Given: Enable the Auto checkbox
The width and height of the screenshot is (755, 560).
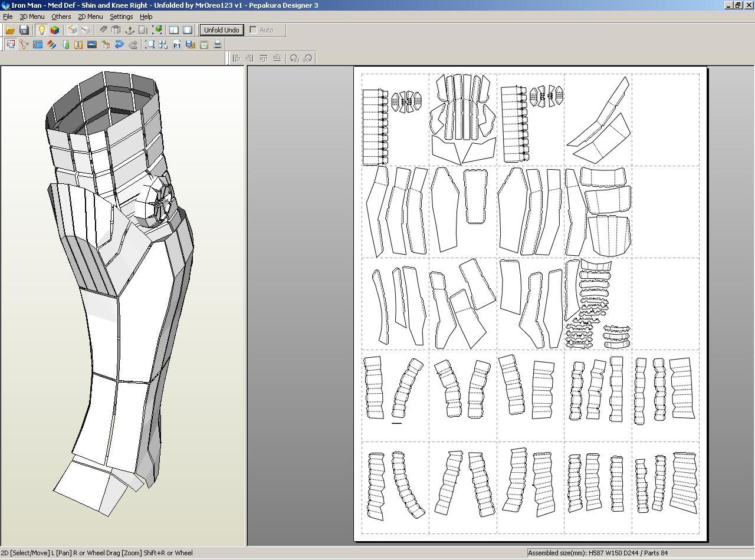Looking at the screenshot, I should point(254,30).
